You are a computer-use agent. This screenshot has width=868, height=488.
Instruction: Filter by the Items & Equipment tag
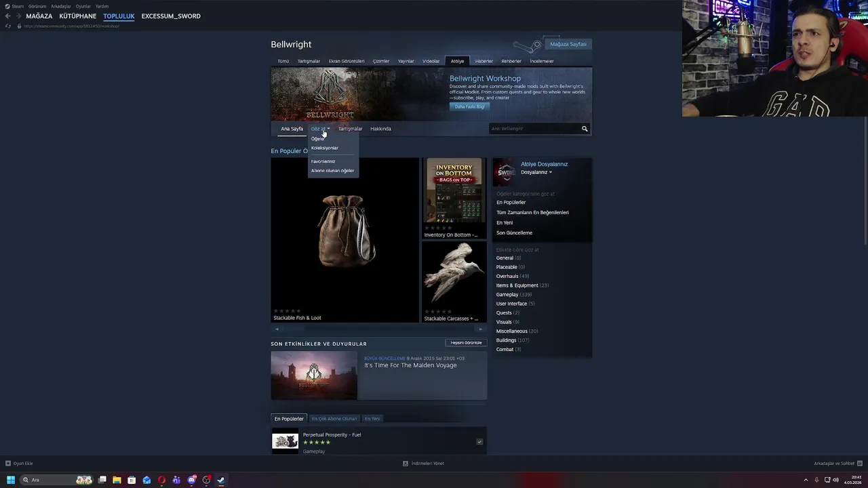517,285
